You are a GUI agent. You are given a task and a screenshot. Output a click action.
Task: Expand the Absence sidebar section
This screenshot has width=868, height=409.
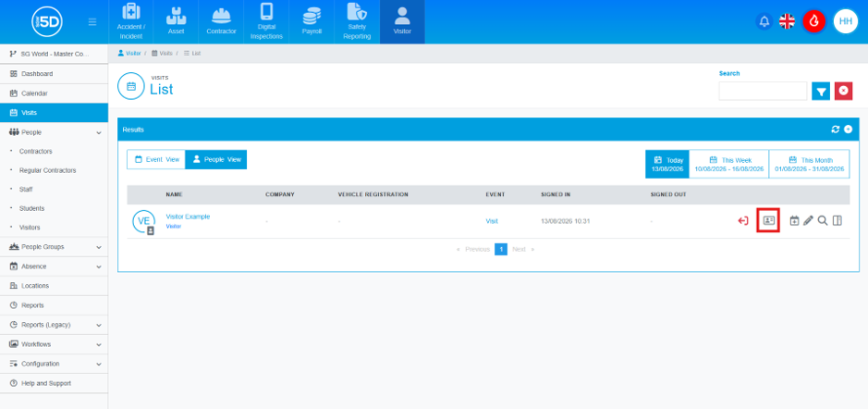[54, 266]
